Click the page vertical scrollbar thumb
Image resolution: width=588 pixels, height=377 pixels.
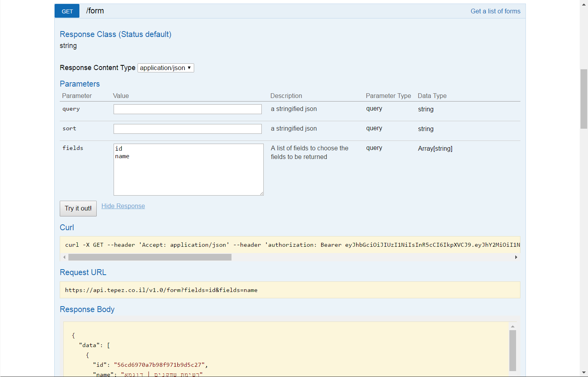[584, 99]
